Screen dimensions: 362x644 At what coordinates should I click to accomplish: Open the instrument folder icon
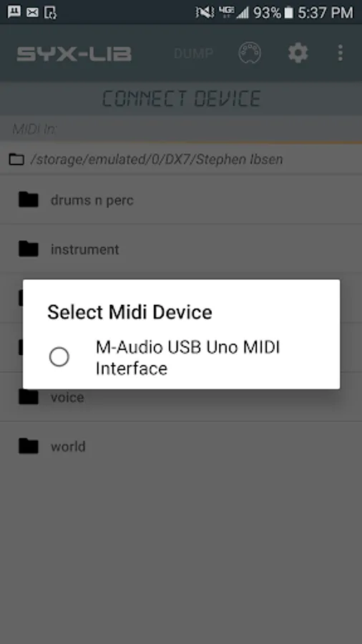[29, 249]
